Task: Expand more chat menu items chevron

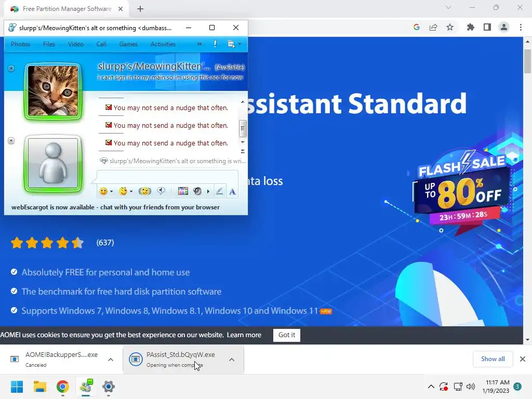Action: click(199, 44)
